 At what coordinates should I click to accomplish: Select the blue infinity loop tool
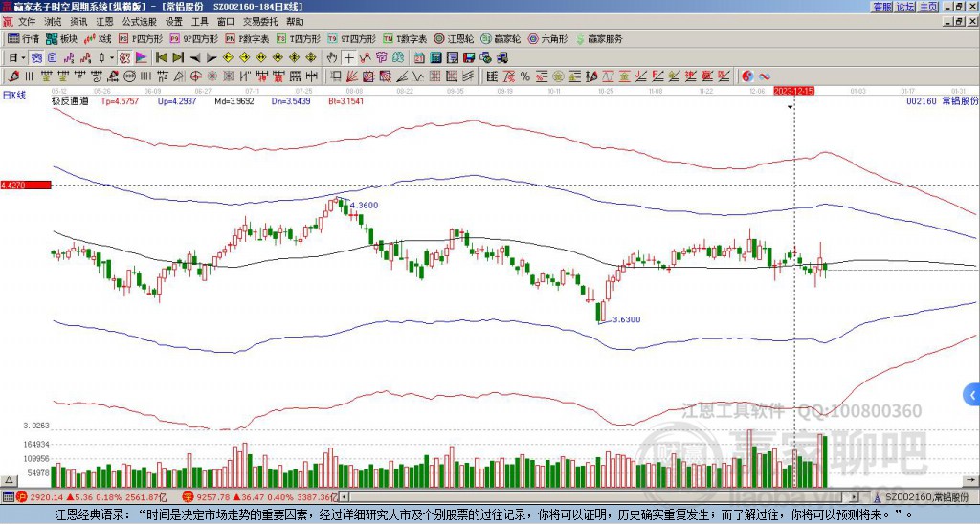click(x=765, y=76)
